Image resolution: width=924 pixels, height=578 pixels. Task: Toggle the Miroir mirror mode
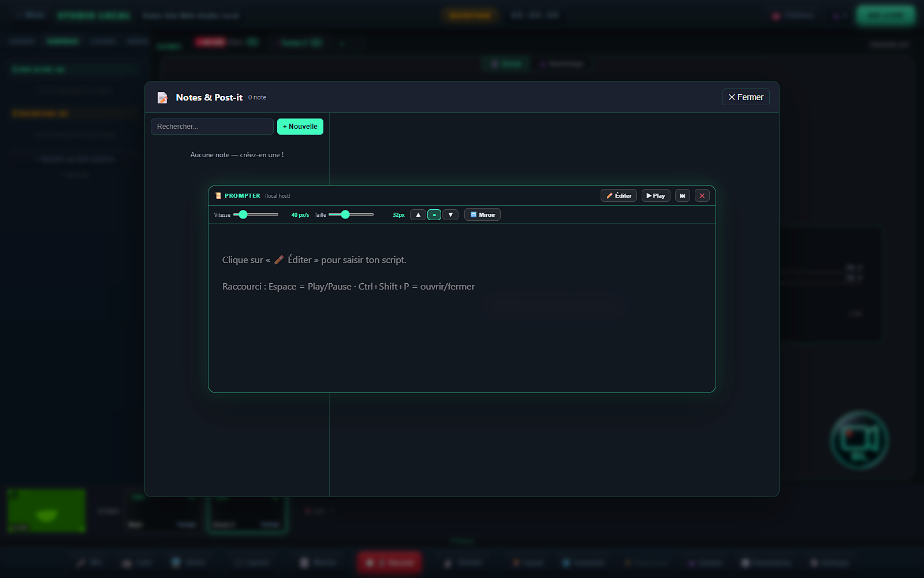click(482, 214)
